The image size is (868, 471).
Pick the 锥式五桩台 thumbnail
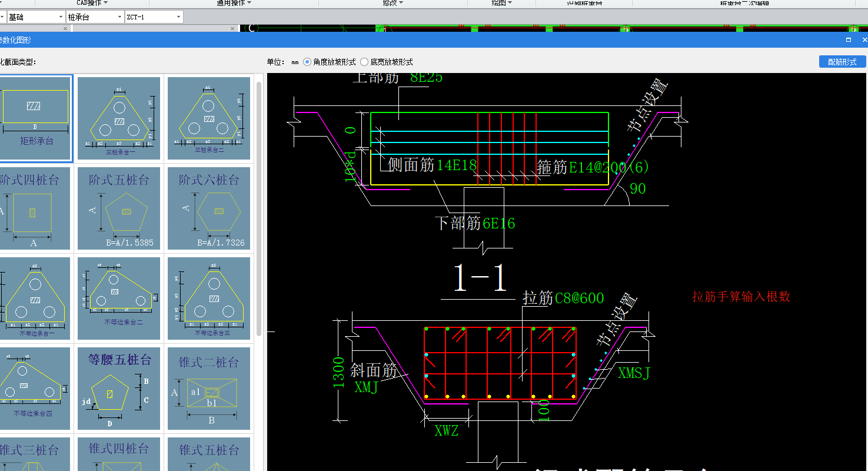[209, 454]
